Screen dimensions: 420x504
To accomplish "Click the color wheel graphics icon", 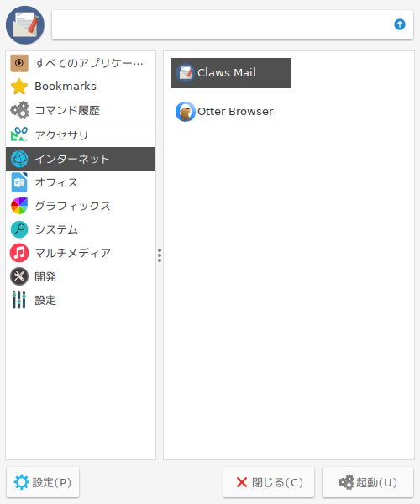I will [x=19, y=206].
